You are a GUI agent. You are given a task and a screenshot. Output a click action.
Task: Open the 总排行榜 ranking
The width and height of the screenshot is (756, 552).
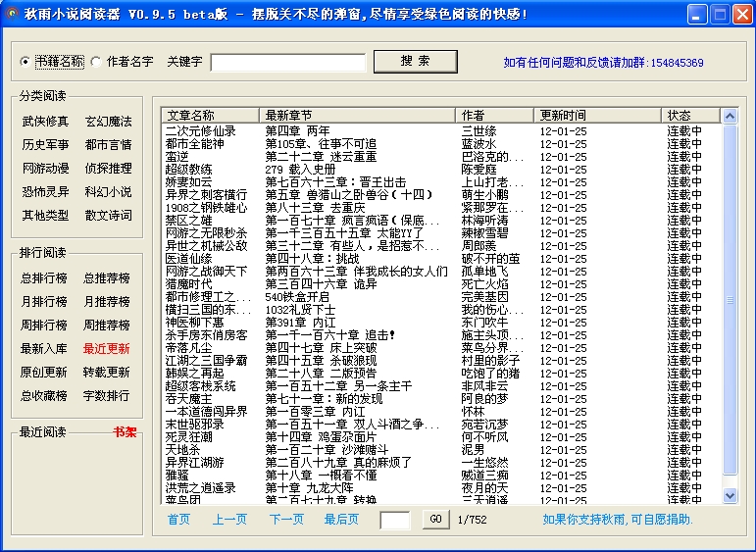pyautogui.click(x=45, y=278)
